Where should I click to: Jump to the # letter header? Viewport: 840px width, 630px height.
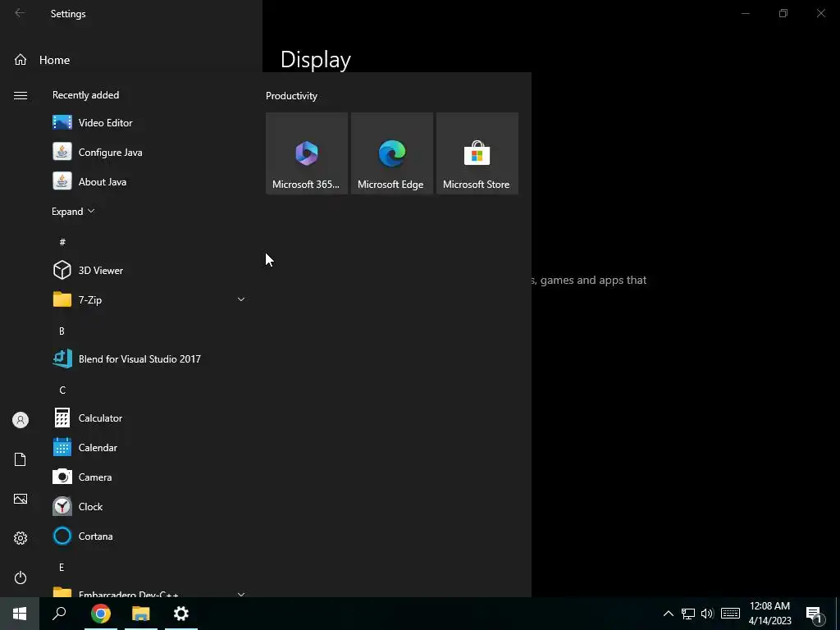tap(62, 242)
